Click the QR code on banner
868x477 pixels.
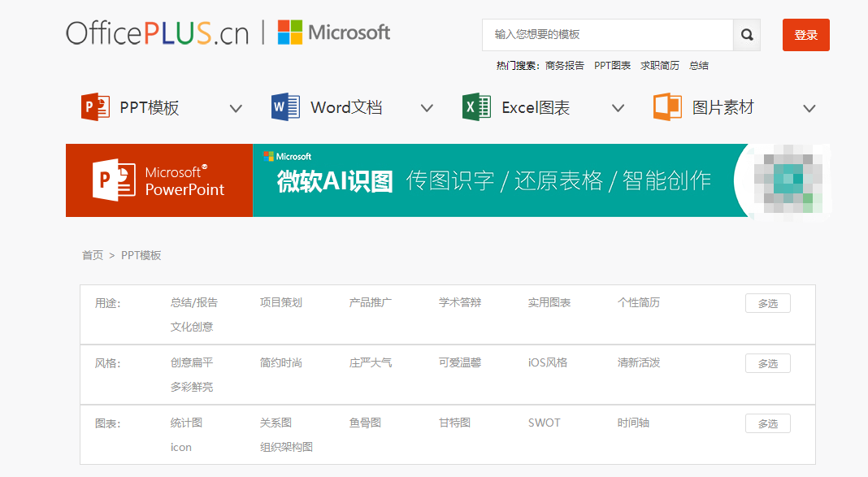tap(788, 180)
